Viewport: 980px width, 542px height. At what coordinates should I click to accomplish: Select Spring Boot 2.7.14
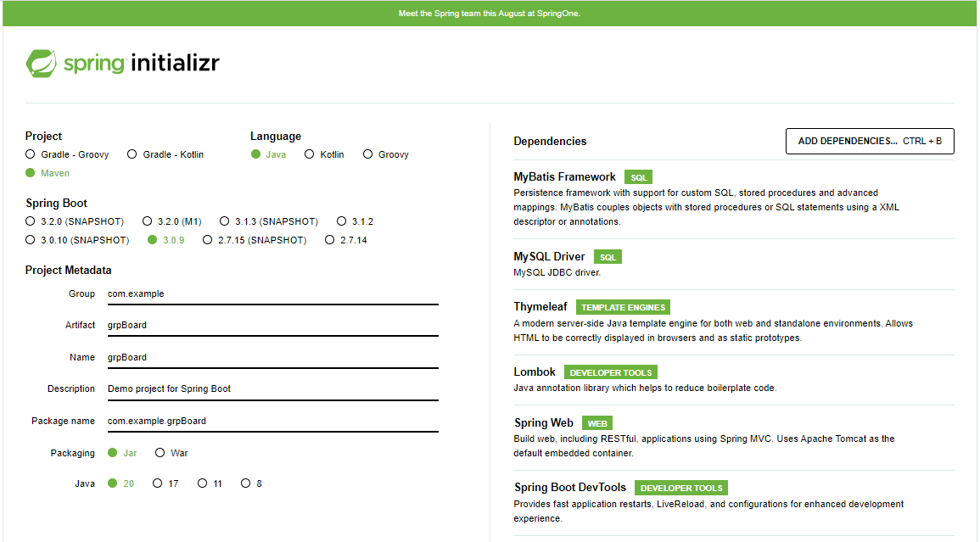(x=345, y=240)
